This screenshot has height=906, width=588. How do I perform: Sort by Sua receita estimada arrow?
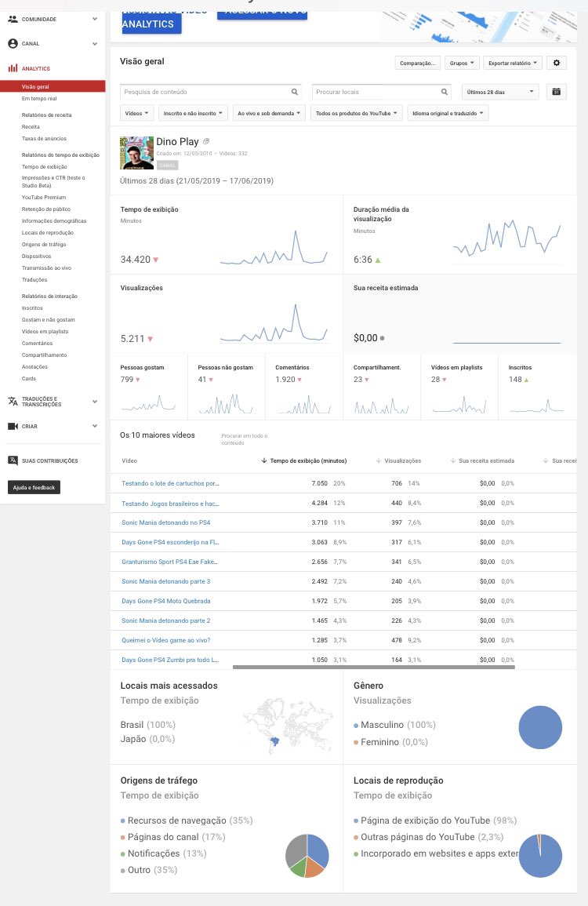pos(453,460)
